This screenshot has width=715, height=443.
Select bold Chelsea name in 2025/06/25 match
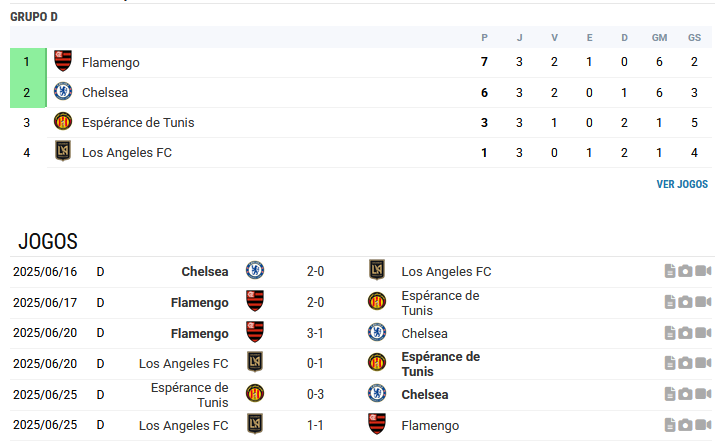click(x=425, y=395)
